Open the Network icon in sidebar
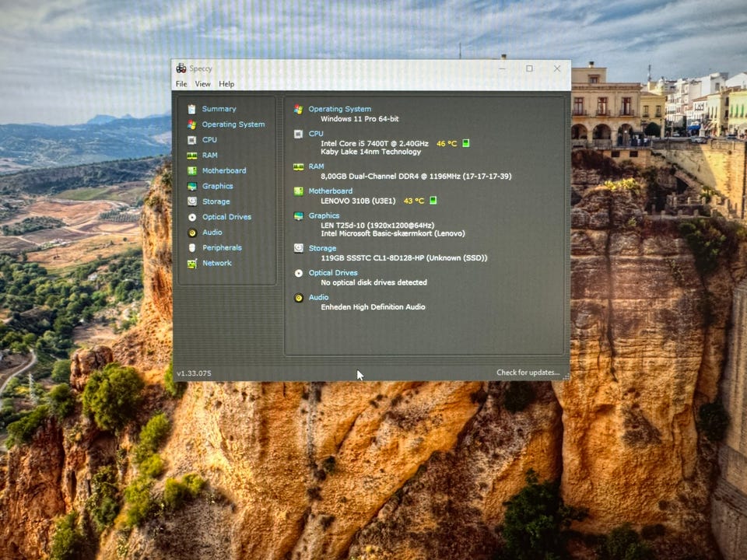The height and width of the screenshot is (560, 747). pyautogui.click(x=192, y=264)
